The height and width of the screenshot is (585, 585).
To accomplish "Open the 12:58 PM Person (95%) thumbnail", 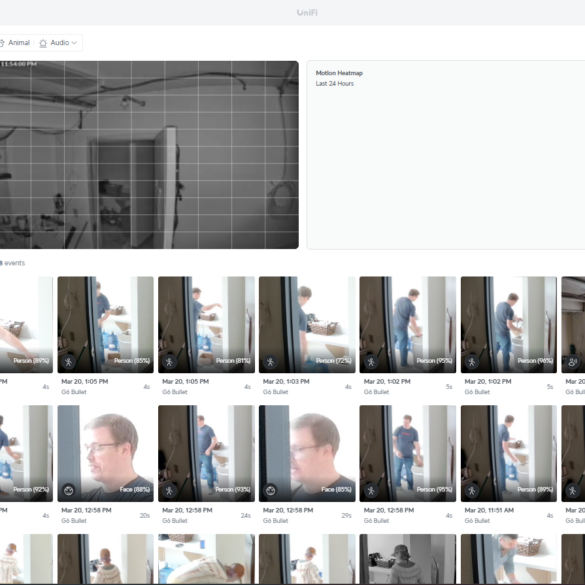I will tap(408, 453).
